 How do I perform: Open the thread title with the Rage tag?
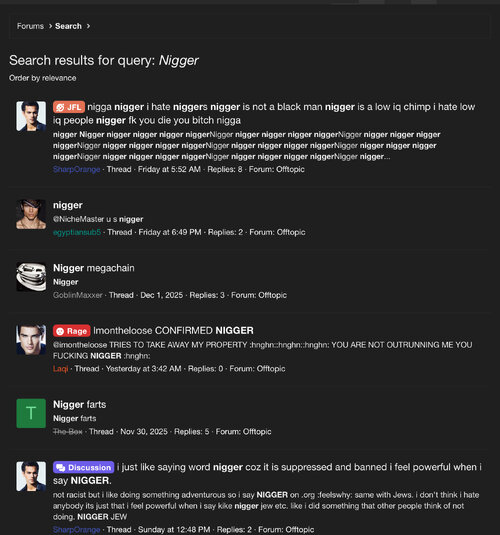[173, 331]
